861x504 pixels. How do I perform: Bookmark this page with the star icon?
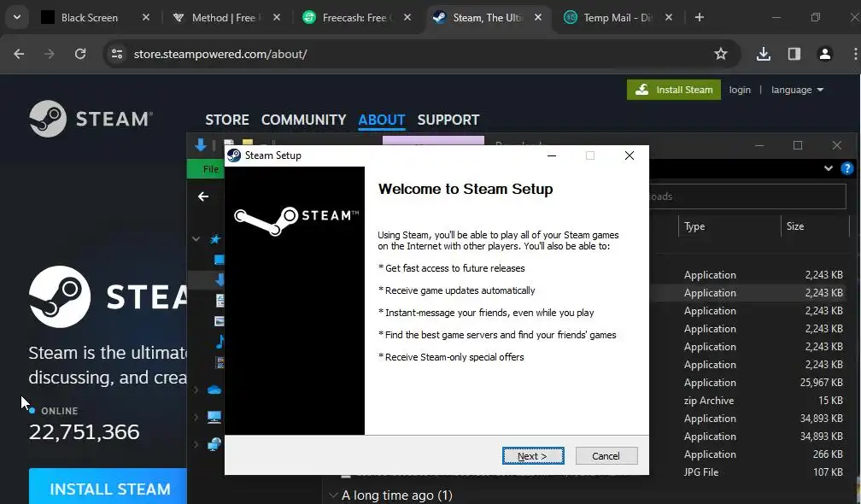coord(720,54)
